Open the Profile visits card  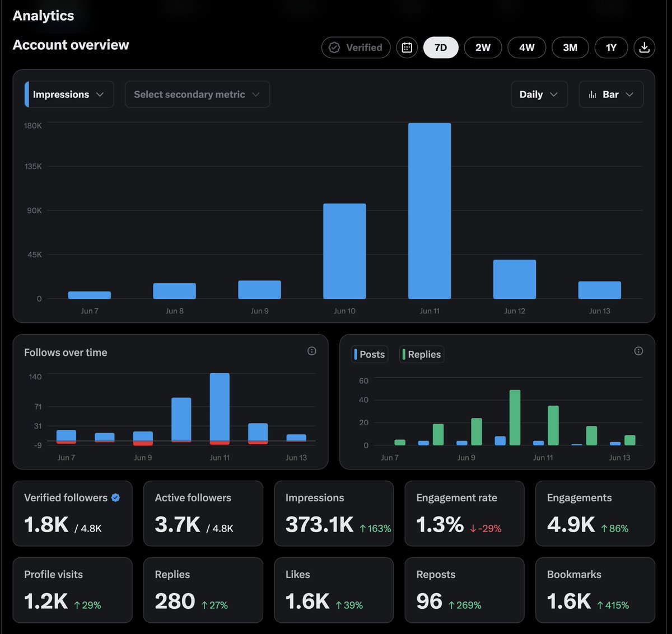(x=72, y=590)
